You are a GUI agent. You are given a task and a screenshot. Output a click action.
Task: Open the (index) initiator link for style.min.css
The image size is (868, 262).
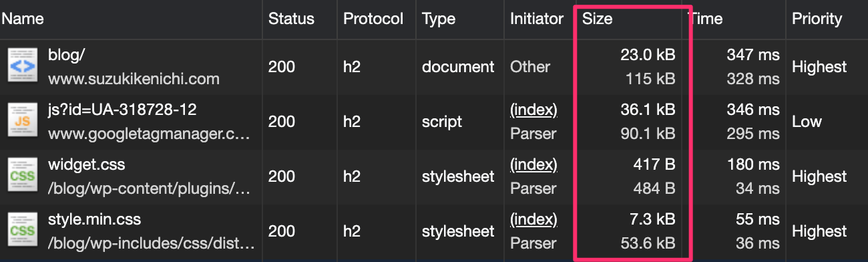point(533,219)
